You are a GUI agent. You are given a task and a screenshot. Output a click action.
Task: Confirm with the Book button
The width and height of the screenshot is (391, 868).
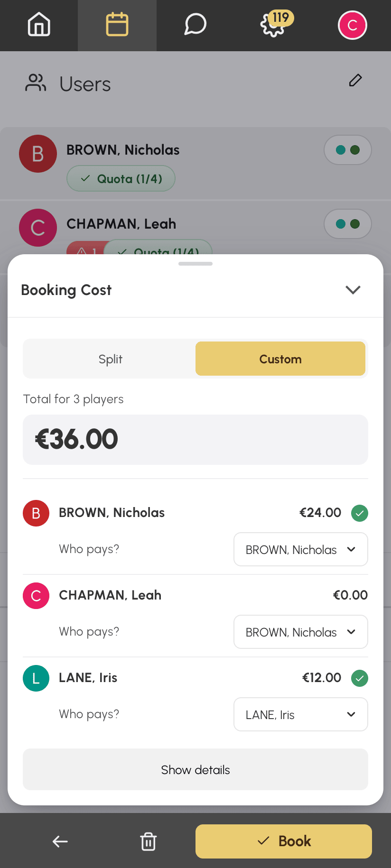point(284,841)
